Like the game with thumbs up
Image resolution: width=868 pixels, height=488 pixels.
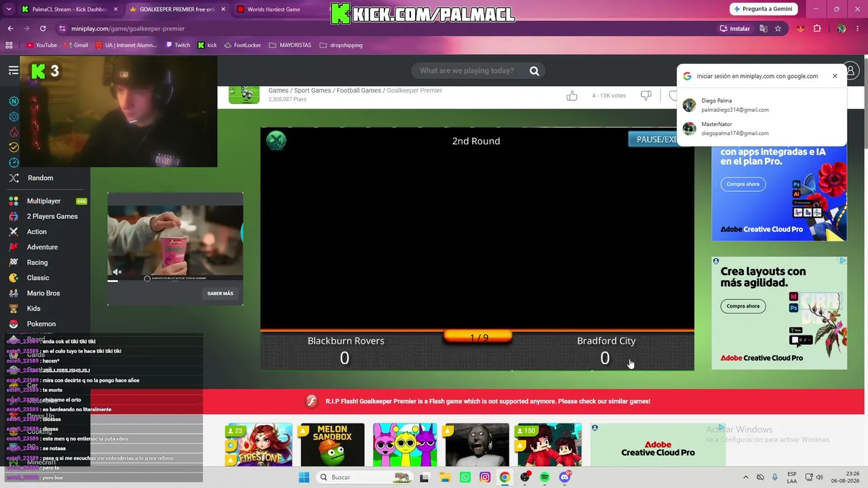(572, 96)
